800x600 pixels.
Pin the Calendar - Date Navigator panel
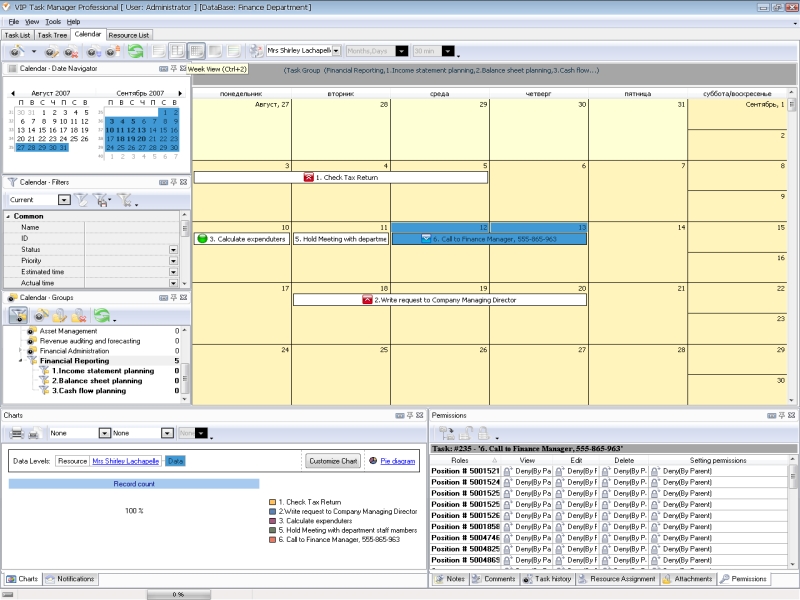pyautogui.click(x=173, y=68)
